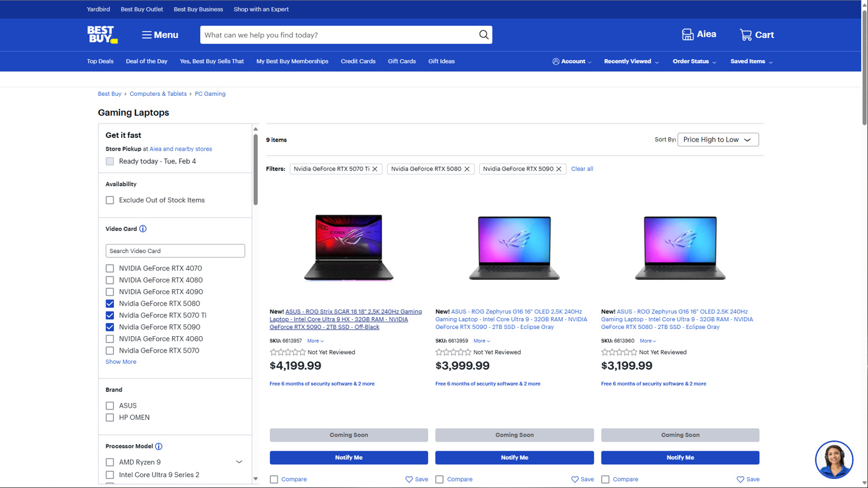The height and width of the screenshot is (488, 868).
Task: Expand the Account dropdown menu
Action: [571, 61]
